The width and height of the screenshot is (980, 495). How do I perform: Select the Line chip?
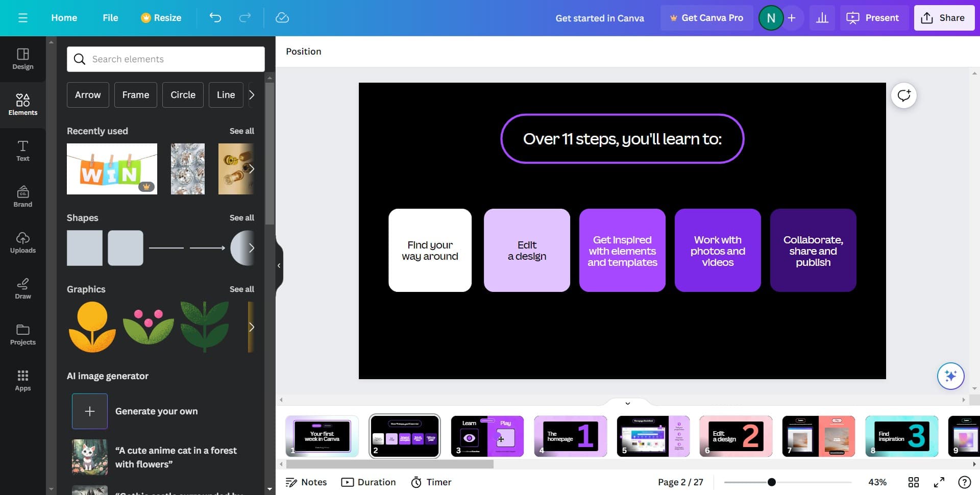tap(226, 95)
